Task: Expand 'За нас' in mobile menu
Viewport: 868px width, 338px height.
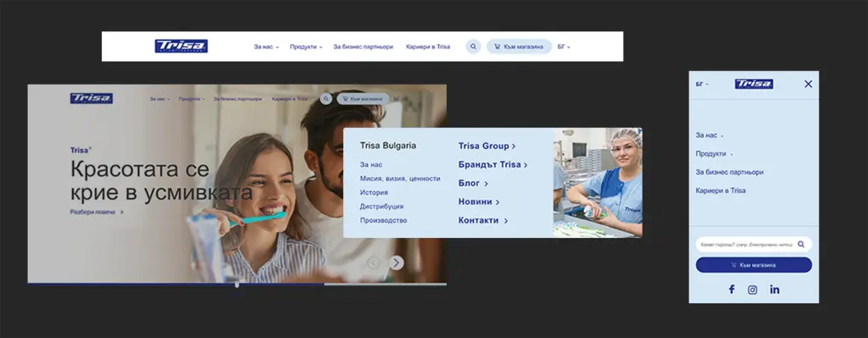Action: 709,136
